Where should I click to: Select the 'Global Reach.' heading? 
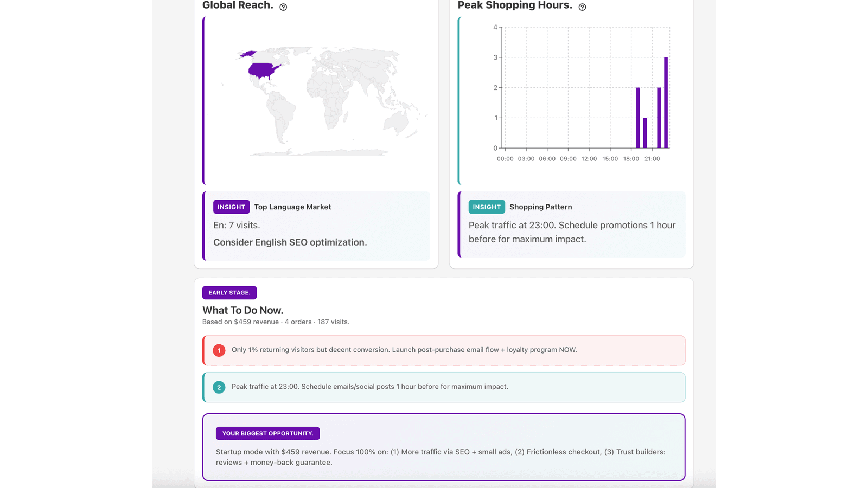point(238,5)
